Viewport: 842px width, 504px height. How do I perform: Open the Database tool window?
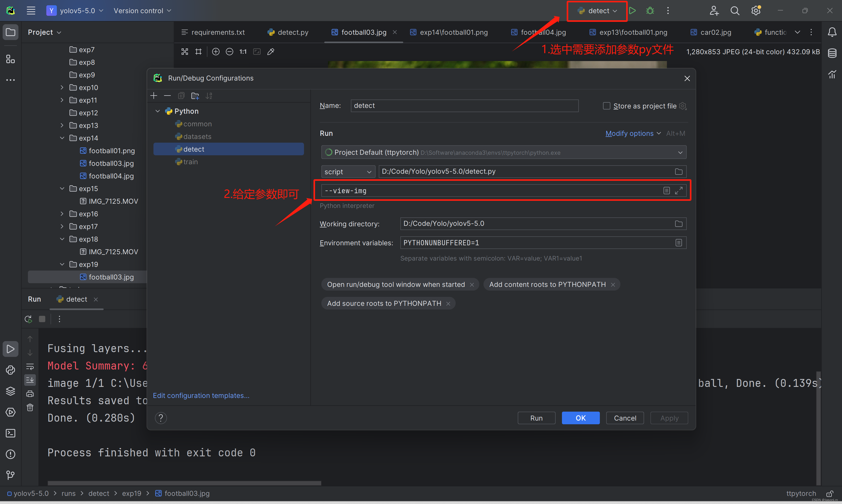(x=832, y=53)
